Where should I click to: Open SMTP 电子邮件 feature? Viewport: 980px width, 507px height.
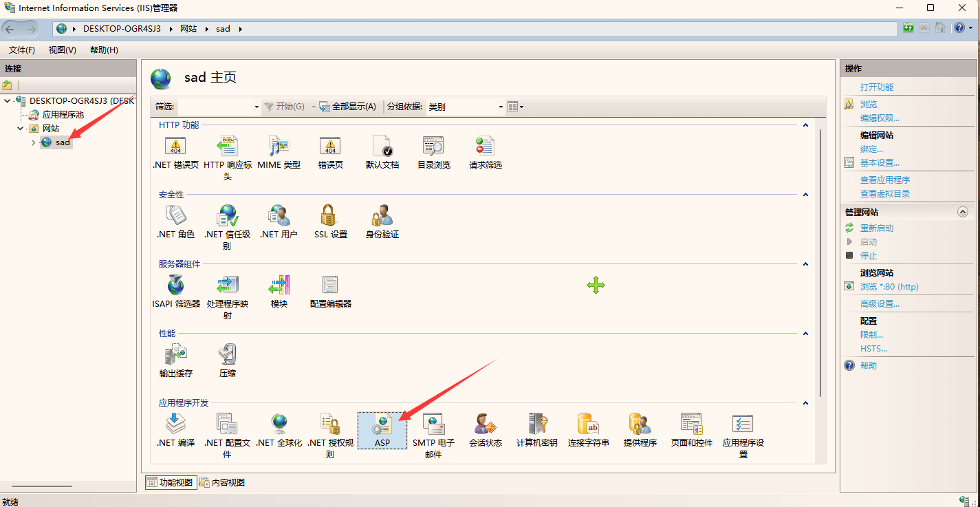tap(434, 436)
